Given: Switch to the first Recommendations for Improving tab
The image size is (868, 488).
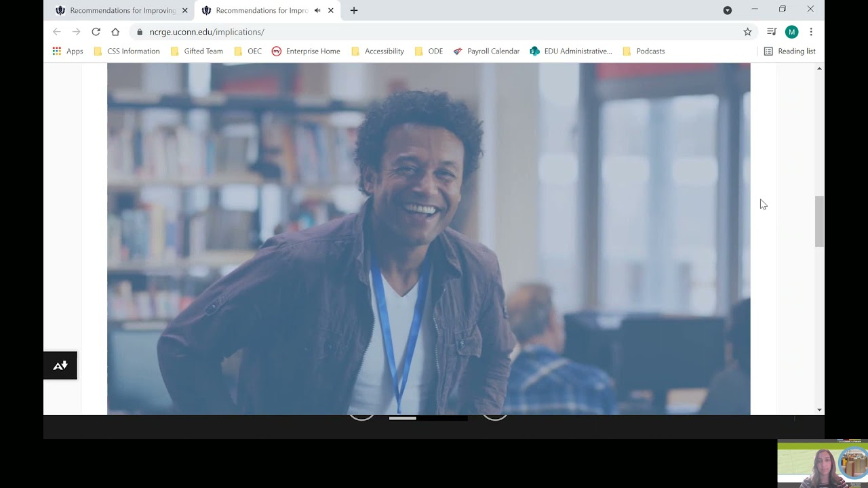Looking at the screenshot, I should 115,10.
